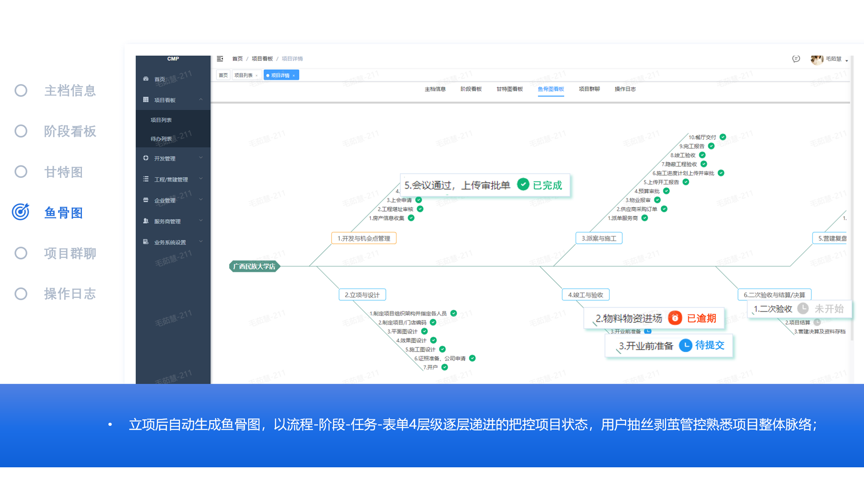Select the 甘特图 radio circle

click(x=21, y=172)
